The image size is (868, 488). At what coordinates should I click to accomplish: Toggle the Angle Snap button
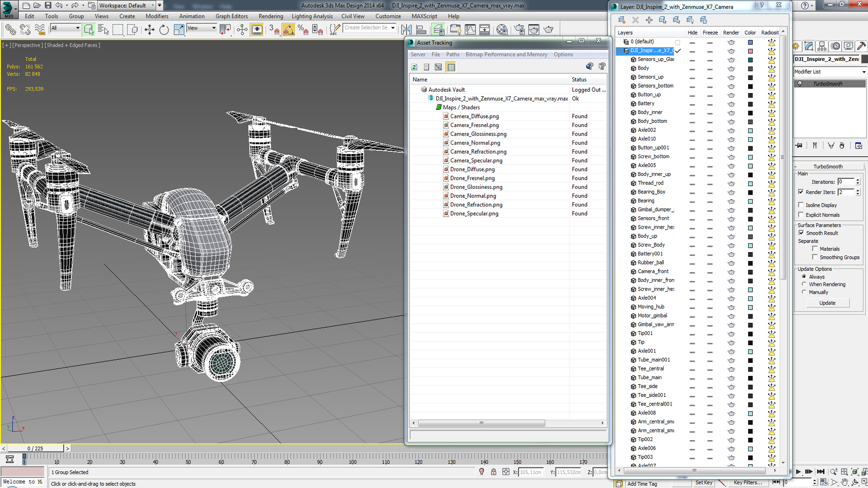point(288,30)
